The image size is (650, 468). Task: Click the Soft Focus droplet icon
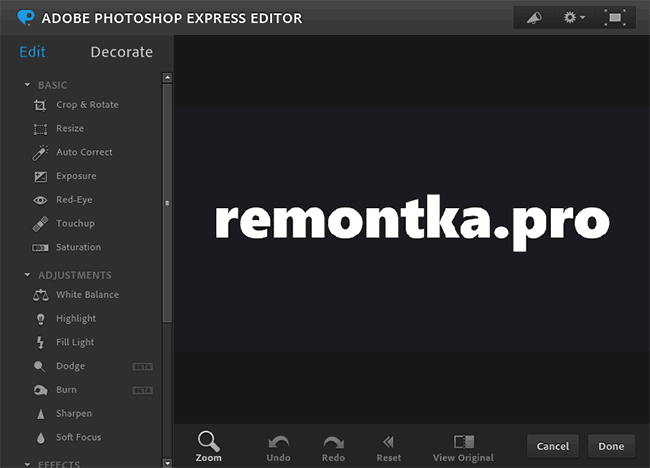(x=41, y=438)
